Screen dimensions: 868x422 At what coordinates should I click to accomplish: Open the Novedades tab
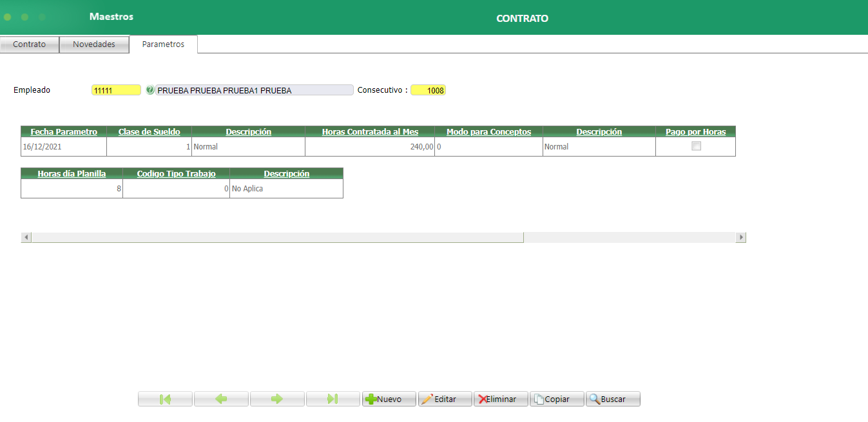(94, 44)
